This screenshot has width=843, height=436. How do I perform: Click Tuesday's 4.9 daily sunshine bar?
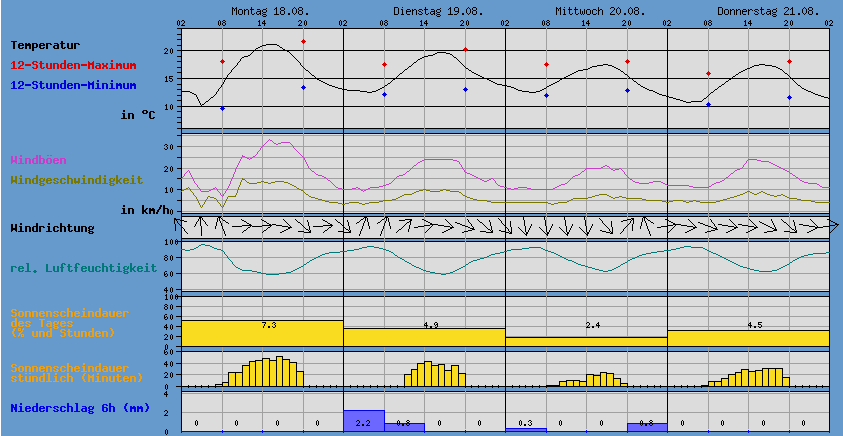pos(424,338)
